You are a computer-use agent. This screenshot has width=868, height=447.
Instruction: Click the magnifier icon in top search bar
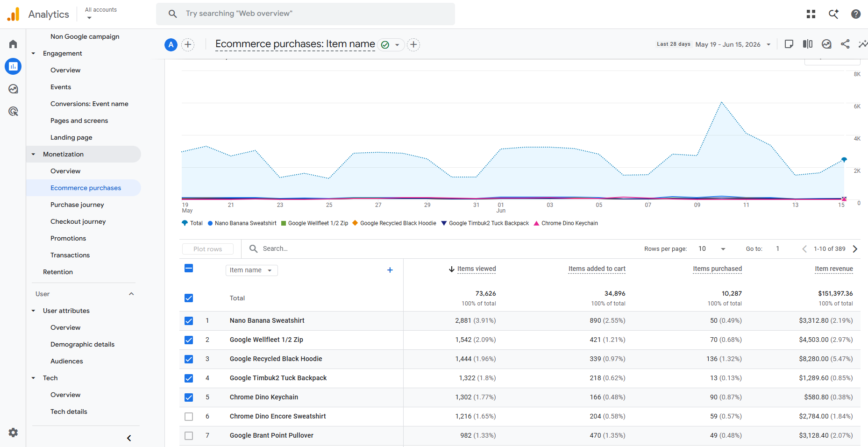tap(172, 14)
